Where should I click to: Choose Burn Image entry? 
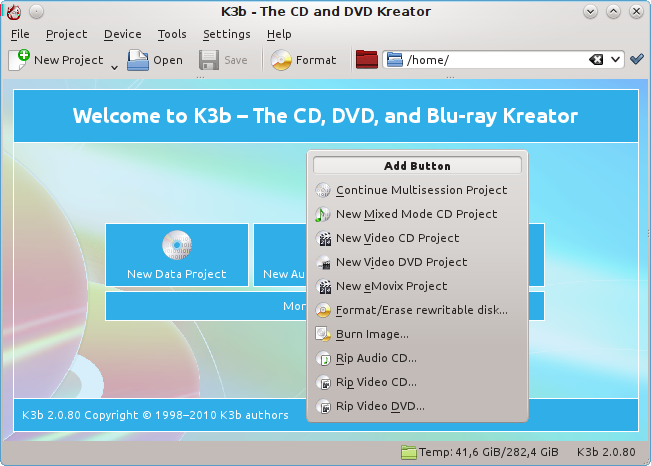[417, 334]
